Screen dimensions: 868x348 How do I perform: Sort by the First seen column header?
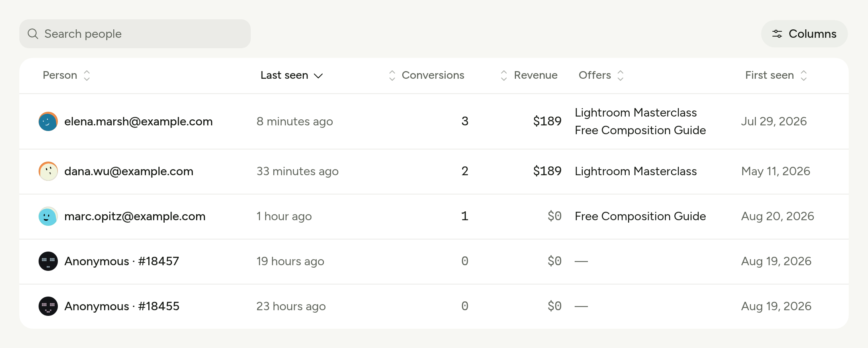776,75
